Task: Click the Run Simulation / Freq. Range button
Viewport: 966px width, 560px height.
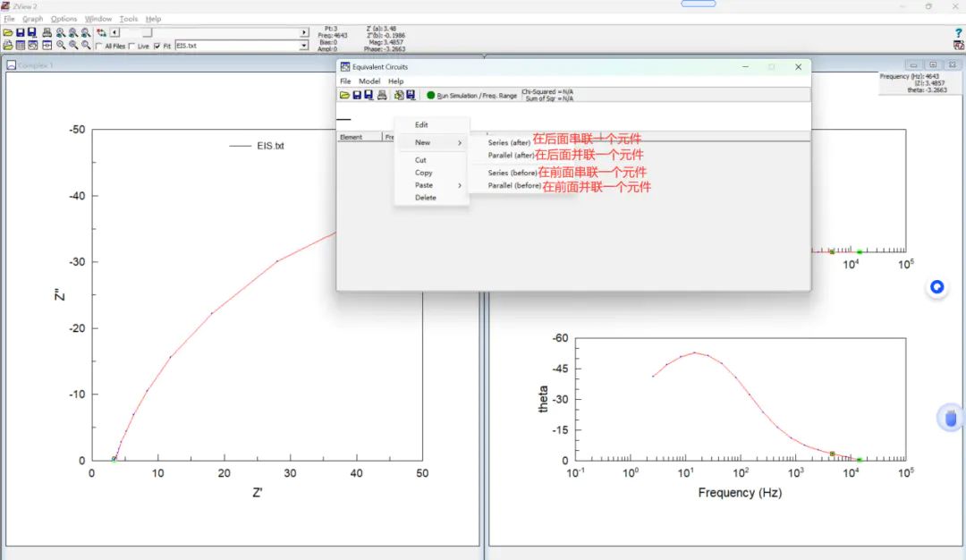Action: point(472,96)
